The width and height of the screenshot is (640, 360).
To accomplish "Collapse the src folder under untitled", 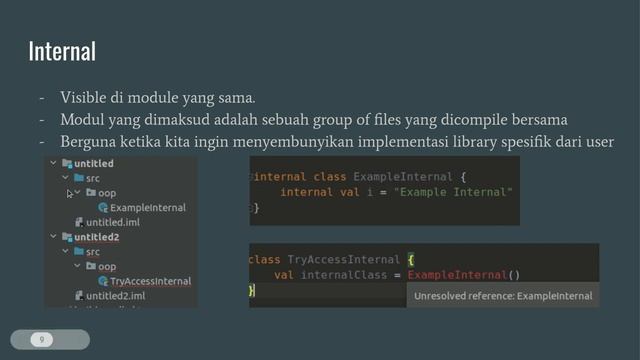I will pyautogui.click(x=65, y=178).
